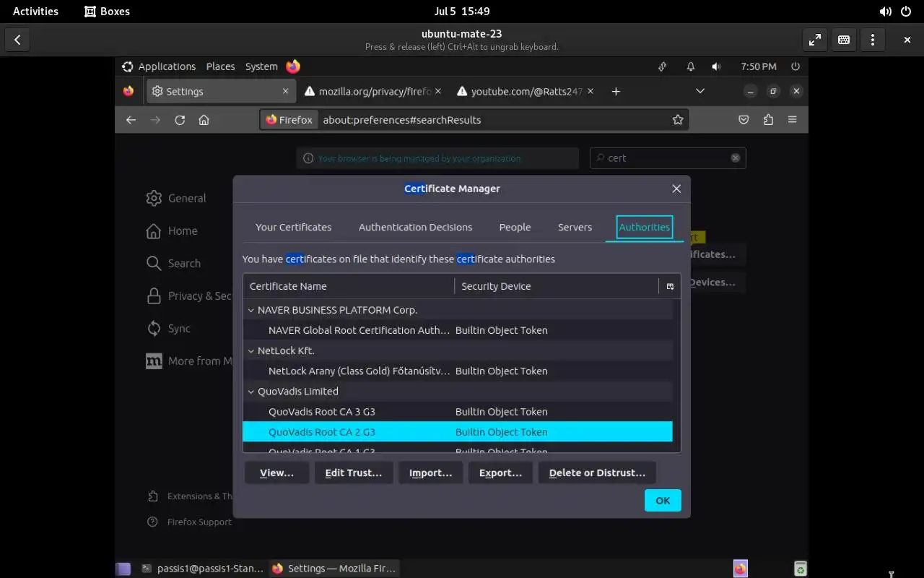This screenshot has height=578, width=924.
Task: Collapse the NAVER BUSINESS PLATFORM Corp. group
Action: pyautogui.click(x=251, y=311)
